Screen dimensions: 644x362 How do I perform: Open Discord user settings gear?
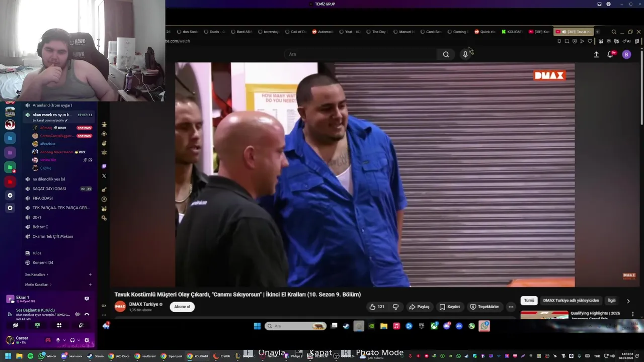pos(87,340)
